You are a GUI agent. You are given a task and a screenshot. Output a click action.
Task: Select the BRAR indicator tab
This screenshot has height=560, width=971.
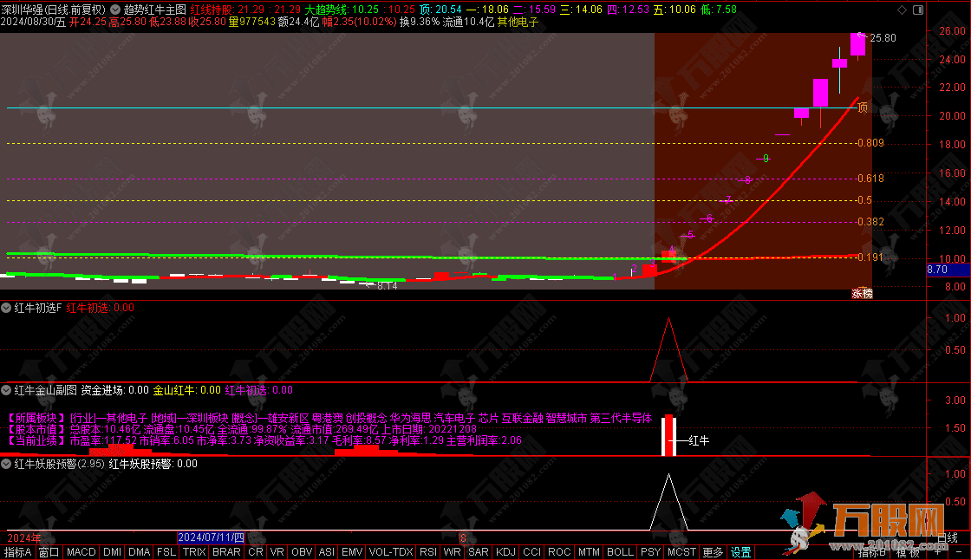[226, 552]
